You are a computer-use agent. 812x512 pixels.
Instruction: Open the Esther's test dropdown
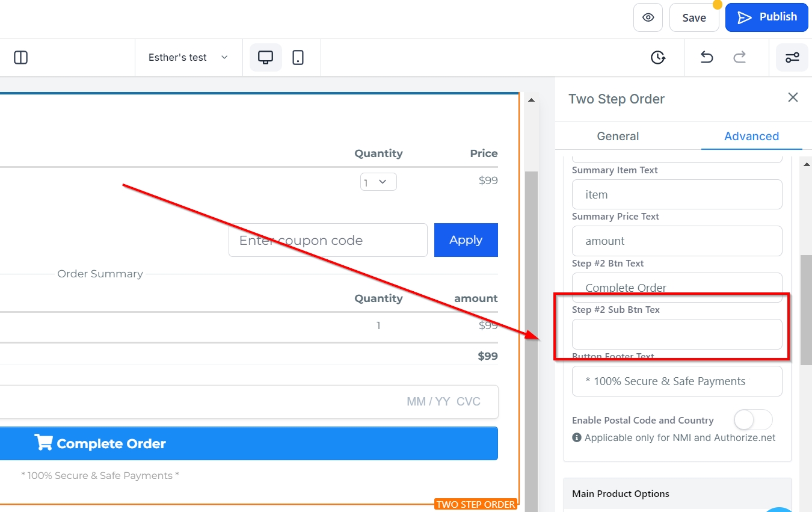pyautogui.click(x=188, y=58)
